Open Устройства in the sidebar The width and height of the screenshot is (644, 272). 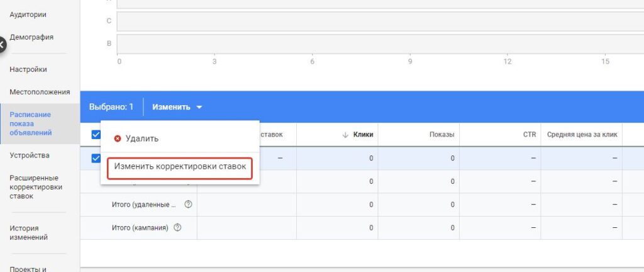pos(30,155)
